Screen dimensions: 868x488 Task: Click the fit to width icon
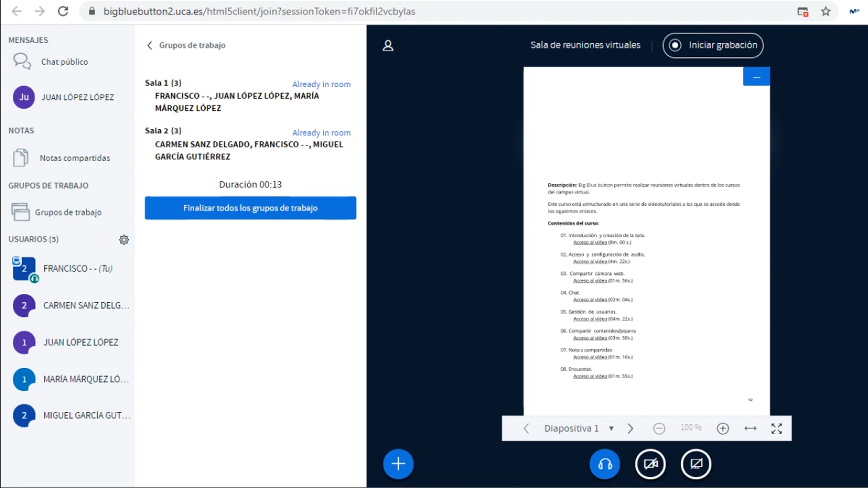pyautogui.click(x=750, y=428)
